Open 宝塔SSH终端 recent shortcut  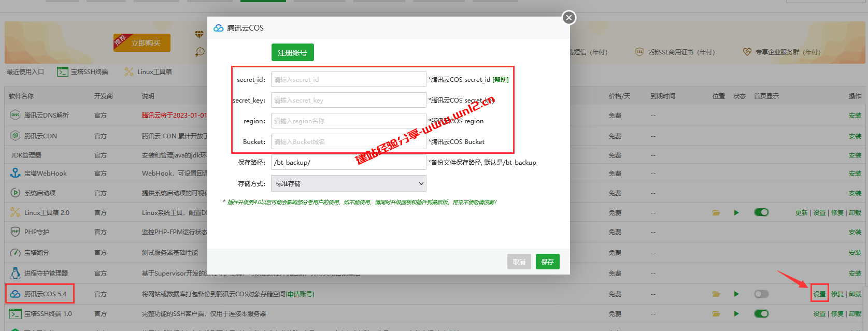pyautogui.click(x=83, y=72)
